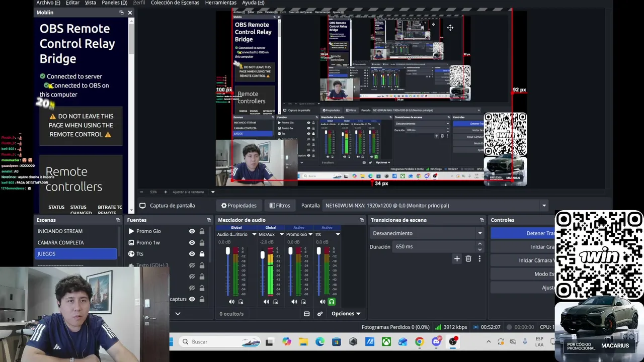Mute the Audio del escritorio channel

(x=231, y=302)
